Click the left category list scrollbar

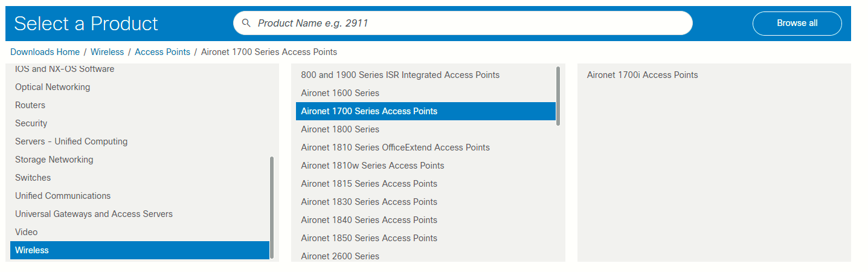tap(272, 207)
